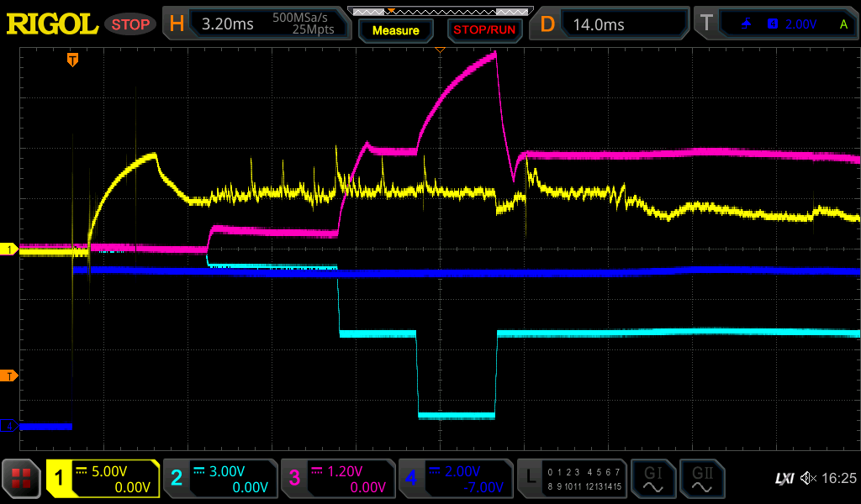Toggle channel 1 with the yellow 5.00V label
The image size is (861, 504).
103,479
